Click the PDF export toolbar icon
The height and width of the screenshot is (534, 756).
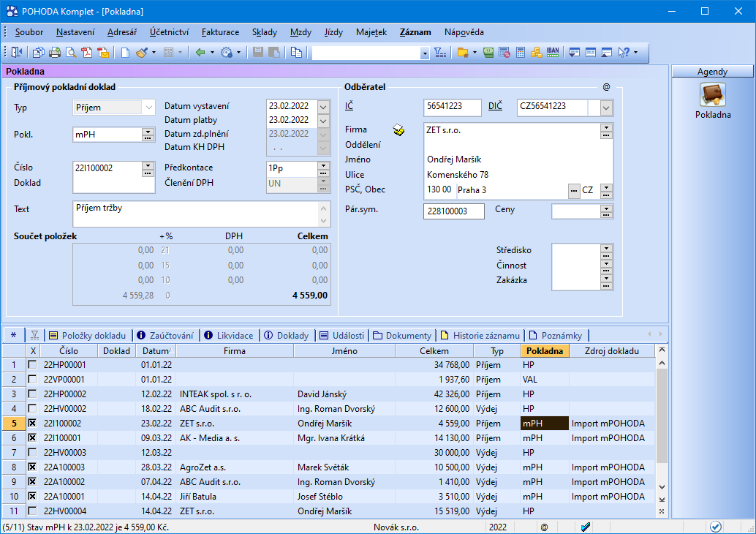pyautogui.click(x=87, y=52)
